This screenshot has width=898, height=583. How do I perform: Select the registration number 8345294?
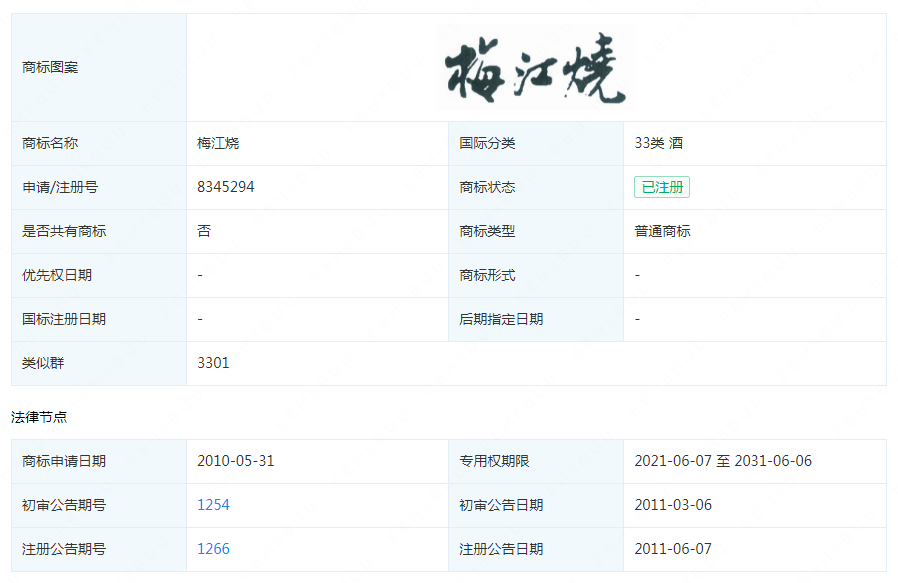(x=226, y=187)
